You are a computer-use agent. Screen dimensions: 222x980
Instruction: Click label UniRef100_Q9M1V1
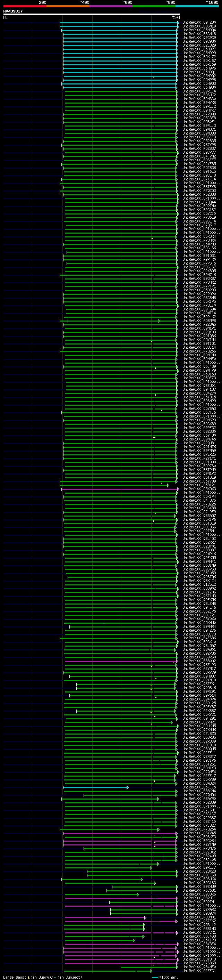(199, 328)
